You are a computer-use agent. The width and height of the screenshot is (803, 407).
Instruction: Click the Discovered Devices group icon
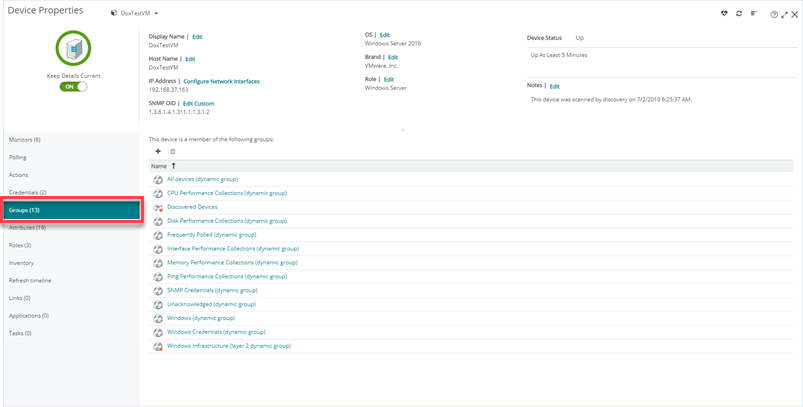[158, 207]
